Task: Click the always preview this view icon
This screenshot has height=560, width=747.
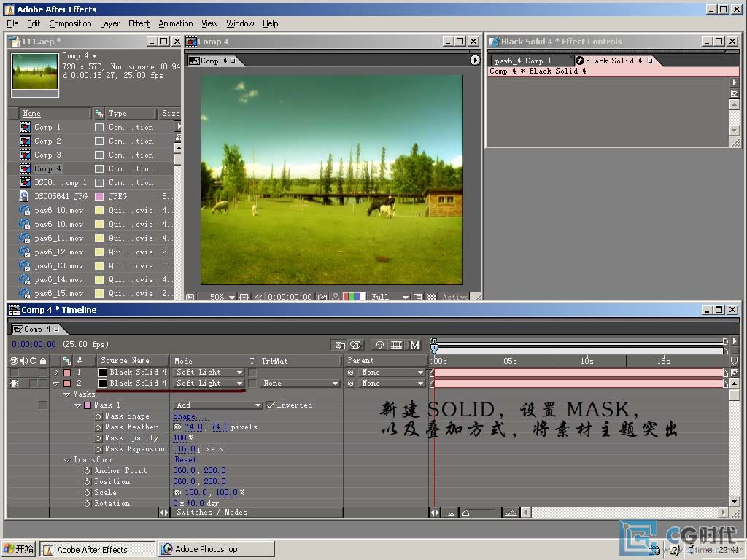Action: 190,297
